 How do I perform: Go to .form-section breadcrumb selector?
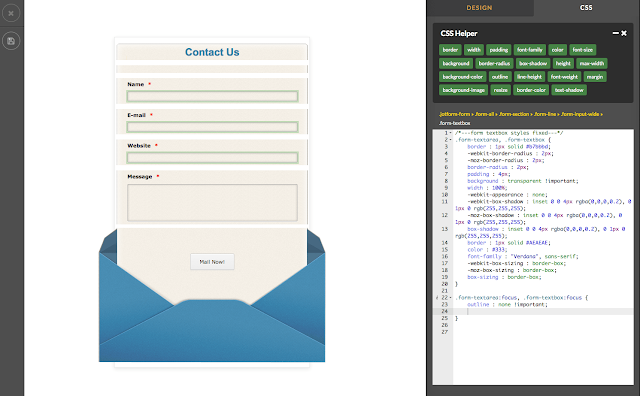514,114
